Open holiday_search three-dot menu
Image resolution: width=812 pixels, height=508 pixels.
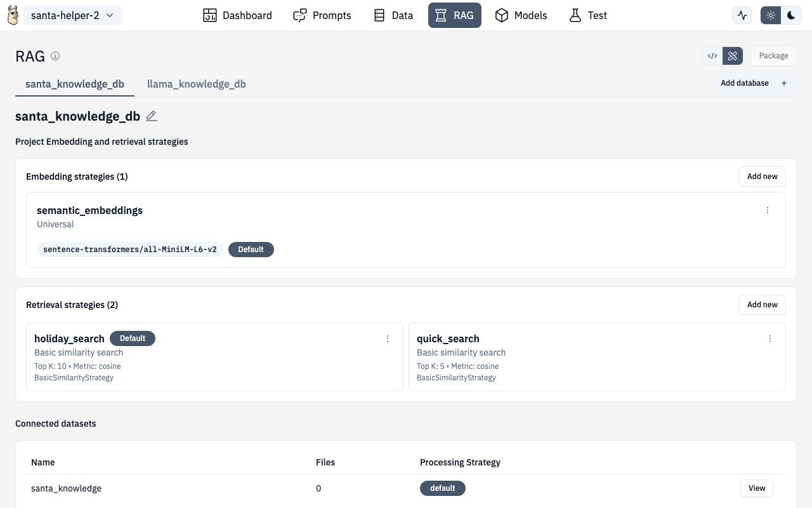388,338
